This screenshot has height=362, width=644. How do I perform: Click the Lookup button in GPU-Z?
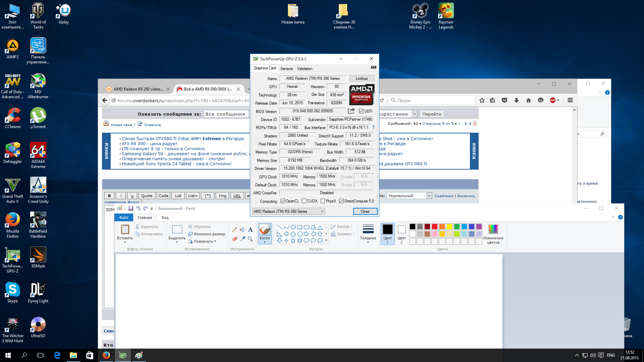click(362, 78)
